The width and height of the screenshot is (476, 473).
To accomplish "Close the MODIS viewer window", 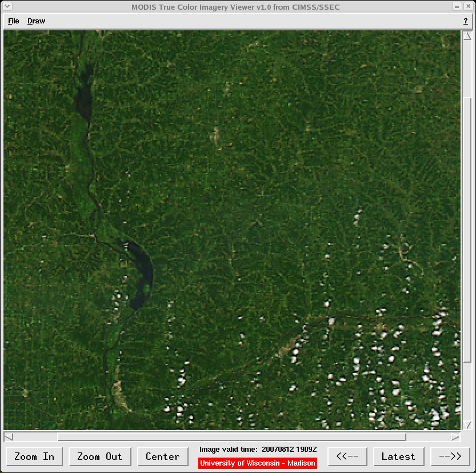I will click(468, 6).
